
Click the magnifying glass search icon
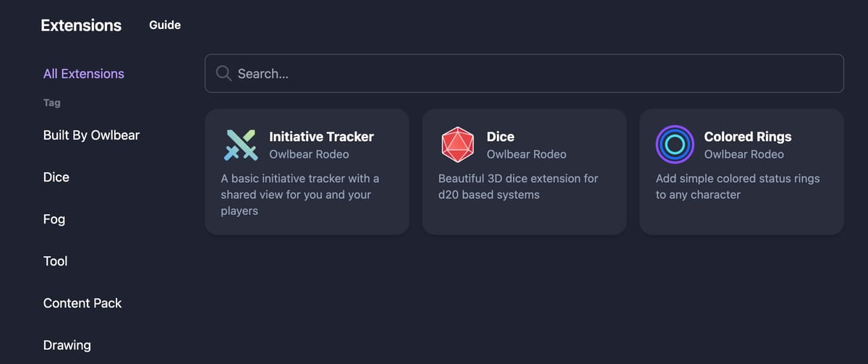224,73
